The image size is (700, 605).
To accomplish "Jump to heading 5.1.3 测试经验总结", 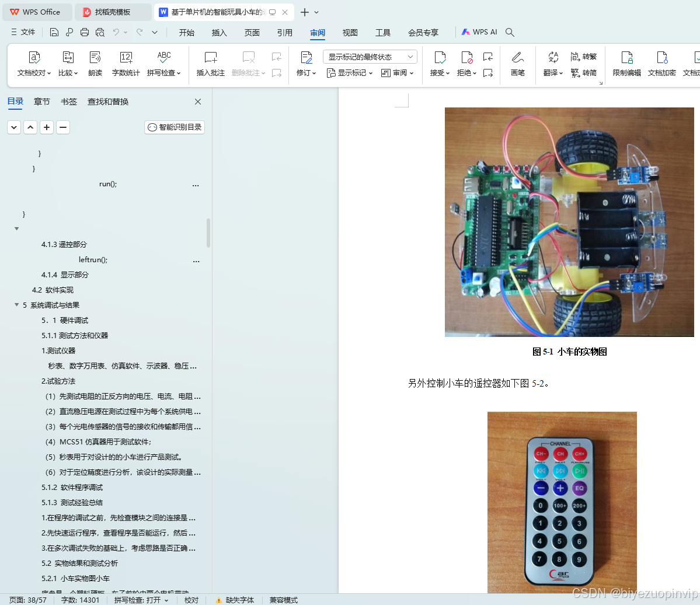I will point(72,502).
